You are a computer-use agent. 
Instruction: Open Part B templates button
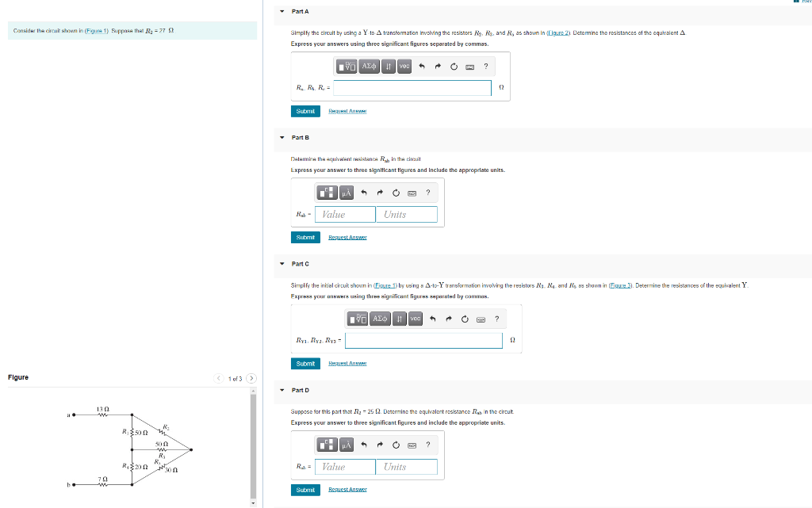pyautogui.click(x=327, y=193)
